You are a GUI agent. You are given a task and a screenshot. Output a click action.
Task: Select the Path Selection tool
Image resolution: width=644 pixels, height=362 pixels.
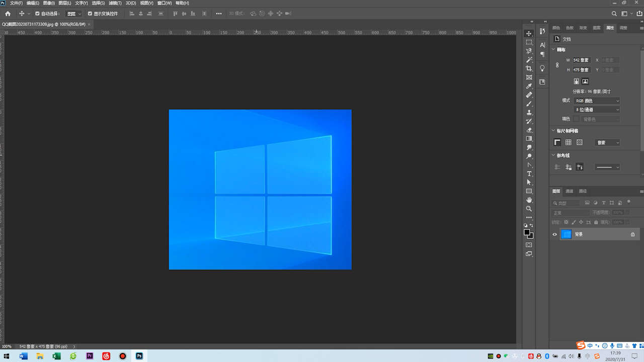[x=529, y=182]
